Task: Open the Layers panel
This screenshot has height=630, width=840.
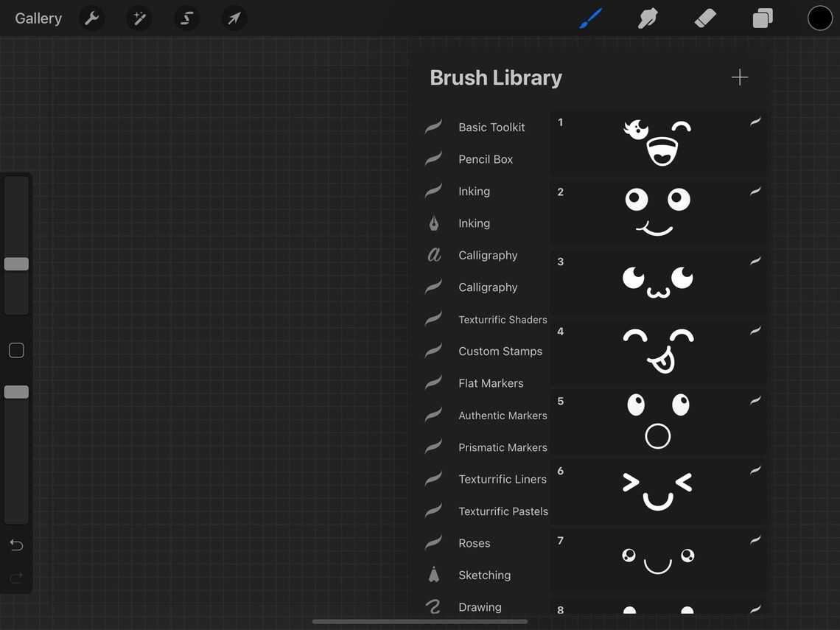Action: coord(762,18)
